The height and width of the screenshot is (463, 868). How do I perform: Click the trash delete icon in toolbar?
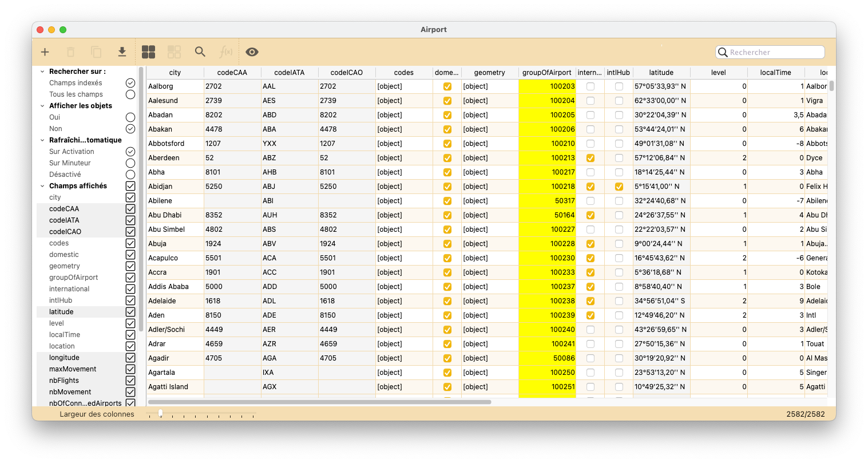coord(70,52)
